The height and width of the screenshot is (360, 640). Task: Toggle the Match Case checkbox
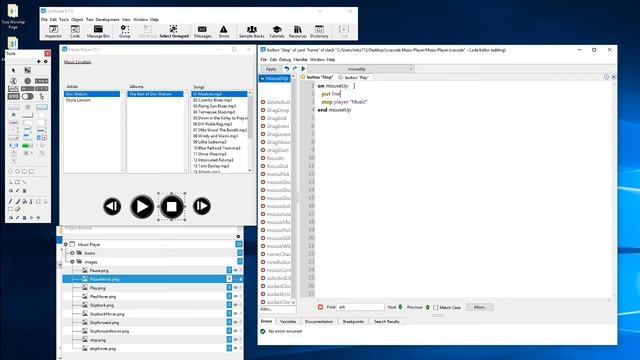(x=436, y=307)
